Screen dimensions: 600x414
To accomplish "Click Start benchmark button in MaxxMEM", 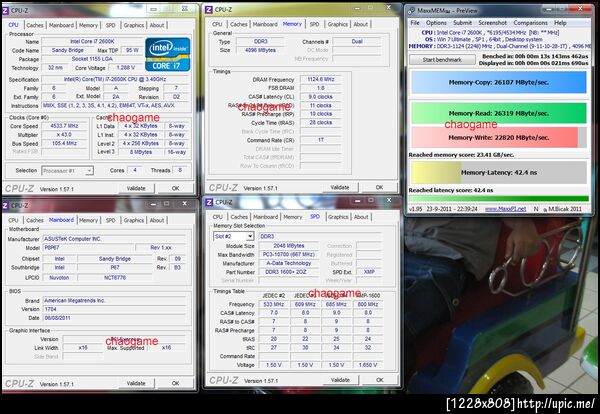I will coord(442,60).
